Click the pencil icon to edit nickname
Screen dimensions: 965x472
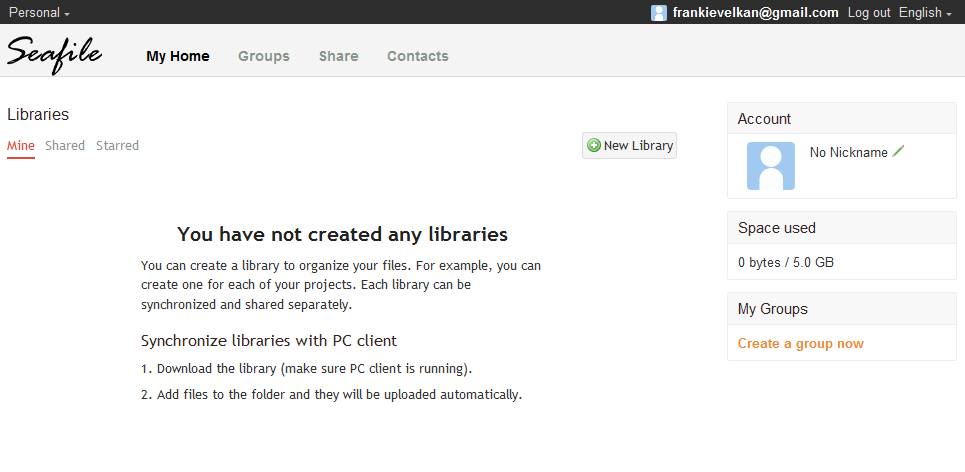pyautogui.click(x=899, y=151)
